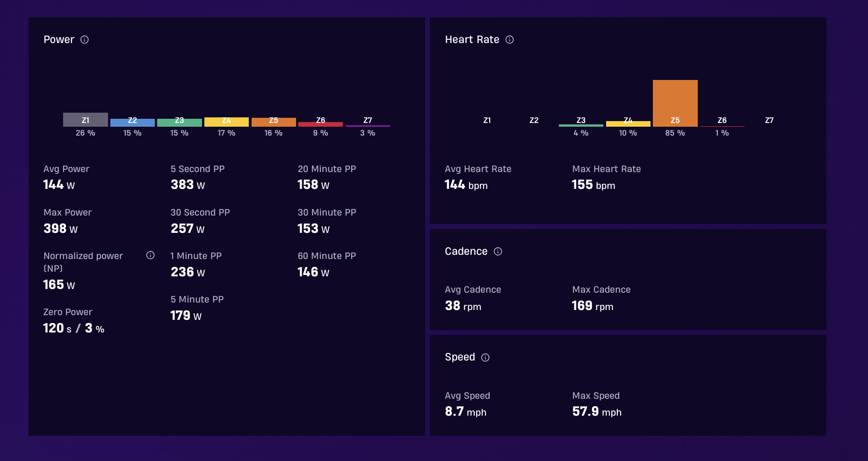The height and width of the screenshot is (461, 868).
Task: Show info for the Speed panel
Action: tap(485, 358)
